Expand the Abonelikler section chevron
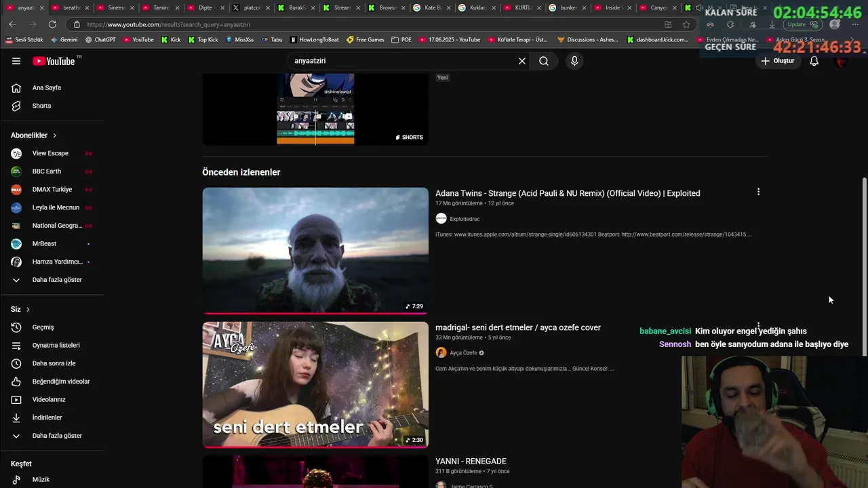The image size is (868, 488). click(55, 136)
